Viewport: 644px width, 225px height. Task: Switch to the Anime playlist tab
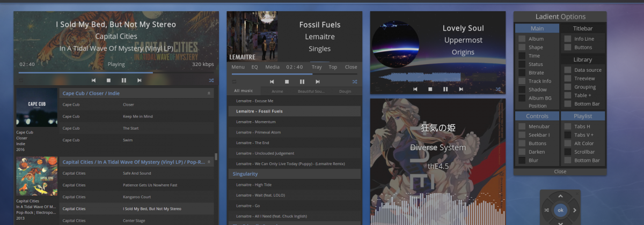click(277, 91)
